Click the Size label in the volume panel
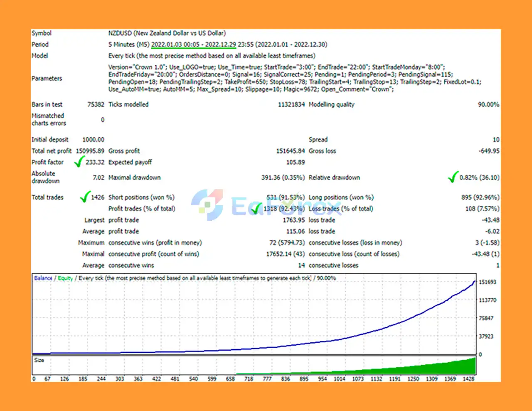The width and height of the screenshot is (532, 411). click(x=39, y=360)
